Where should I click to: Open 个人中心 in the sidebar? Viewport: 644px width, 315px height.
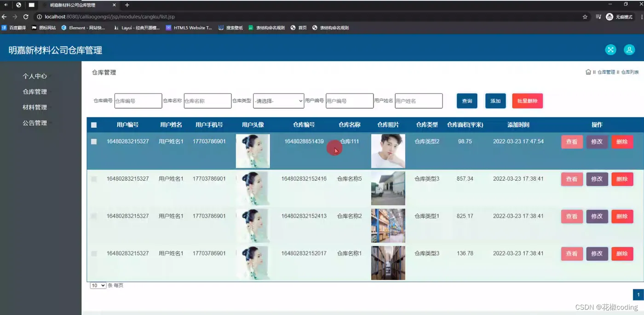pos(35,76)
